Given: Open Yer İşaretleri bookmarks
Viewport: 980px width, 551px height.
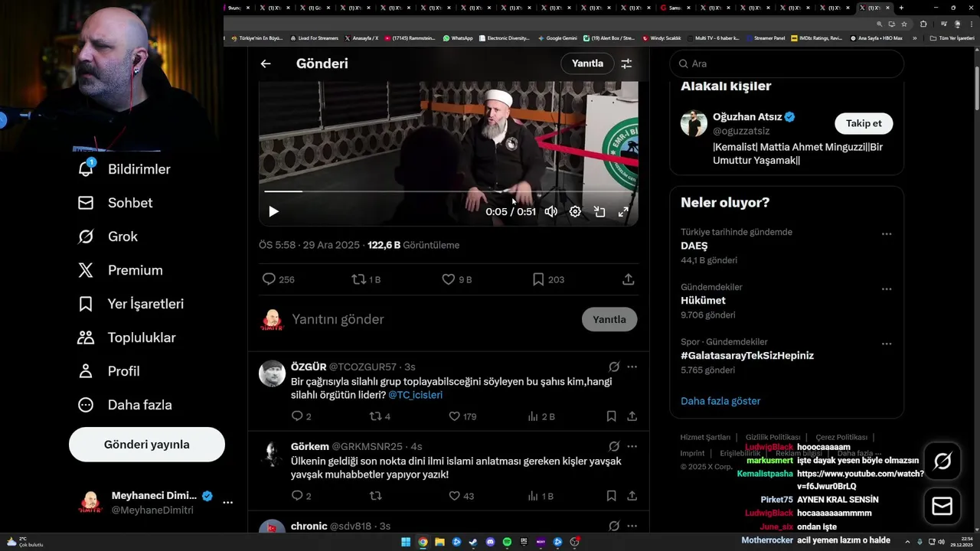Looking at the screenshot, I should click(131, 304).
